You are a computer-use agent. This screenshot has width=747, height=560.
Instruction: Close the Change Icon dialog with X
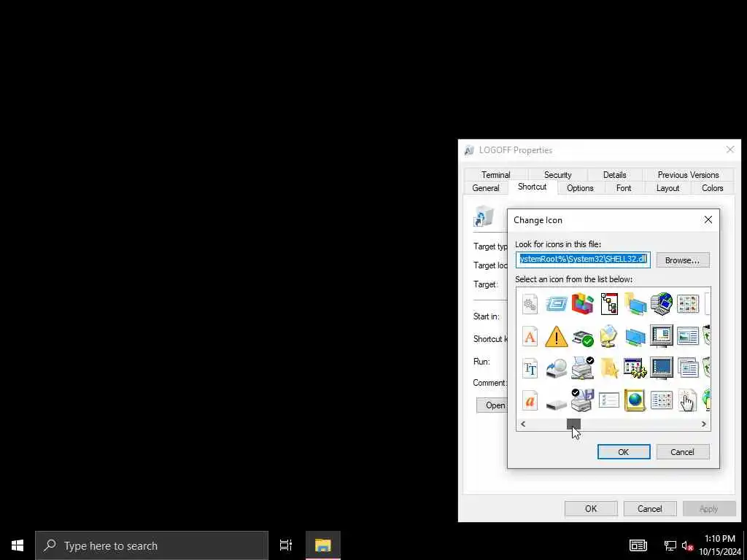pos(708,219)
